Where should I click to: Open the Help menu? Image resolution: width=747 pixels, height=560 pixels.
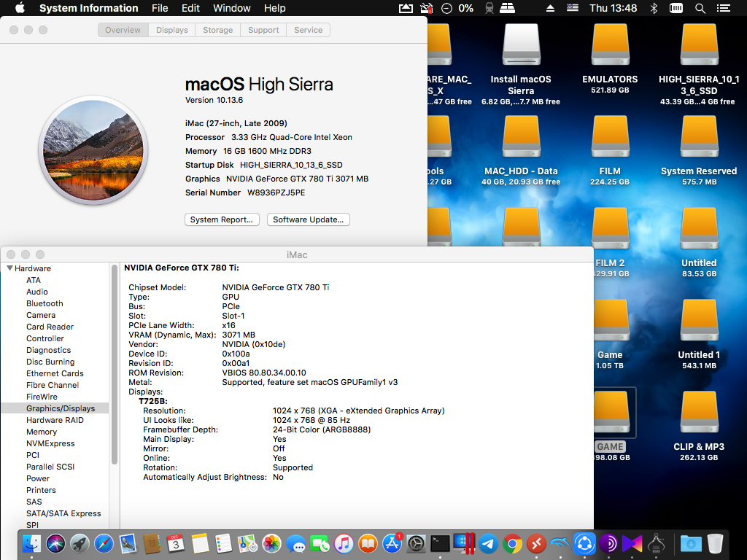click(x=275, y=8)
